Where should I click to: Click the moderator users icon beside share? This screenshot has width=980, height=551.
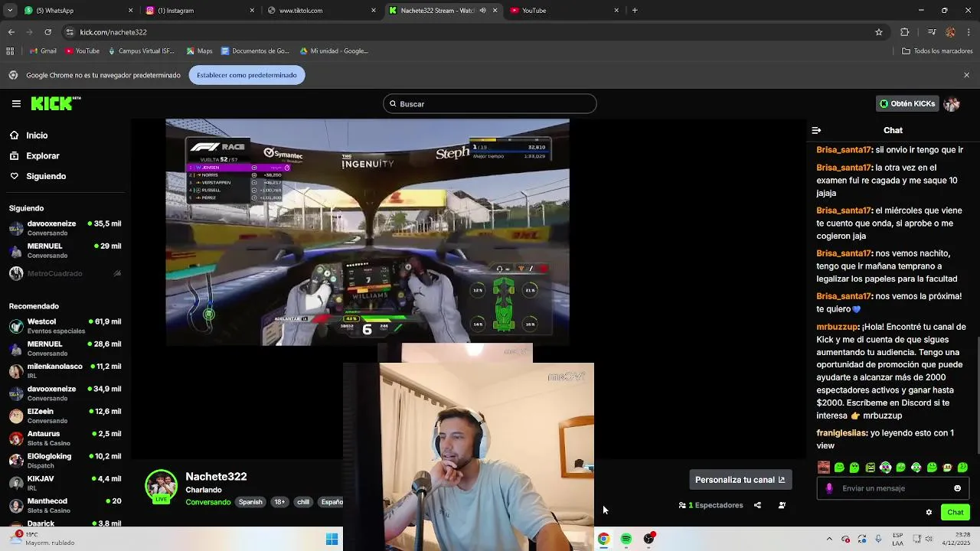(x=782, y=505)
